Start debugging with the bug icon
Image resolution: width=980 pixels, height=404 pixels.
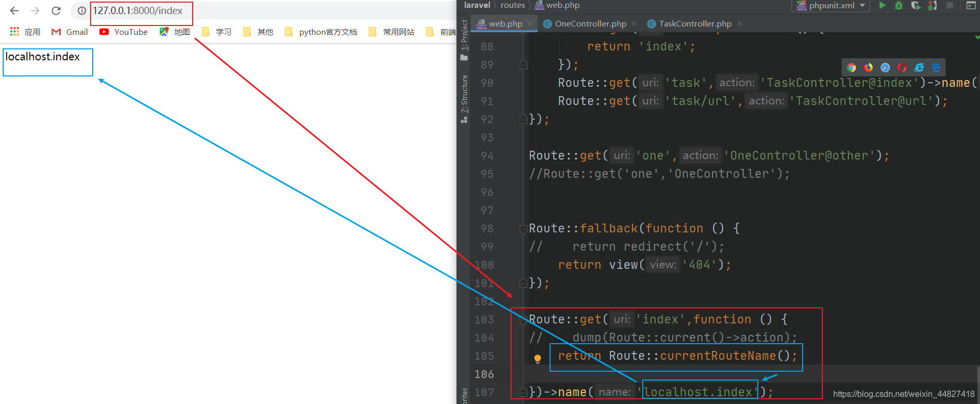[x=899, y=5]
